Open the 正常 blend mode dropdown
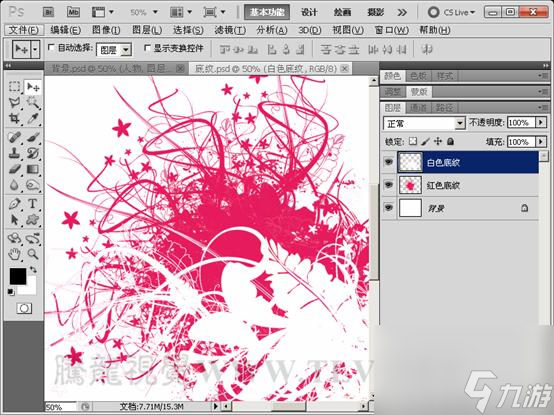The height and width of the screenshot is (415, 554). click(x=459, y=123)
